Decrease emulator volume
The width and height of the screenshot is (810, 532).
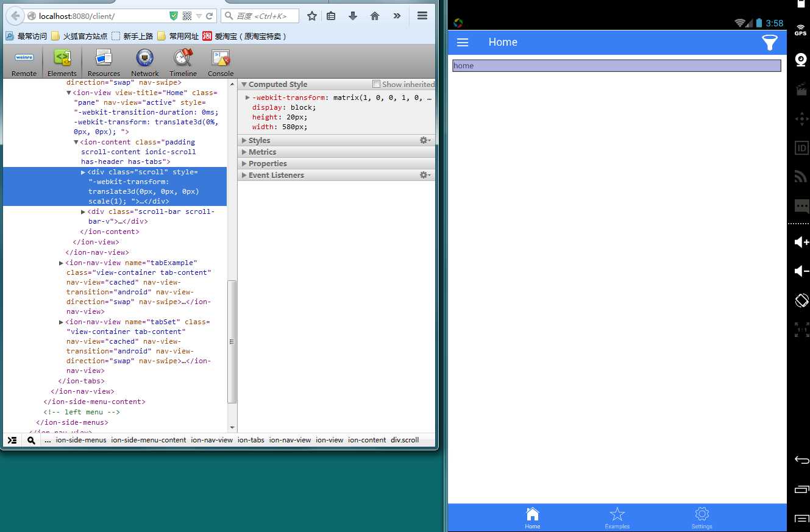click(801, 271)
